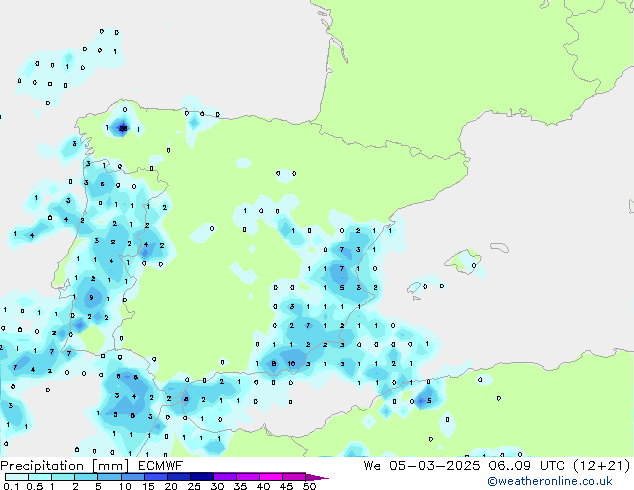Click the '28' precipitation peak in northwest Spain
The width and height of the screenshot is (634, 490).
123,129
